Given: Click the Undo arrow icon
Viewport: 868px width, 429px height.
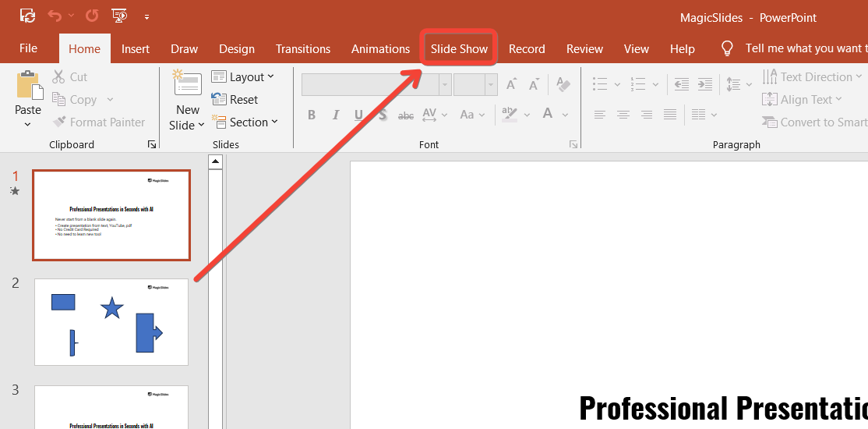Looking at the screenshot, I should coord(55,16).
